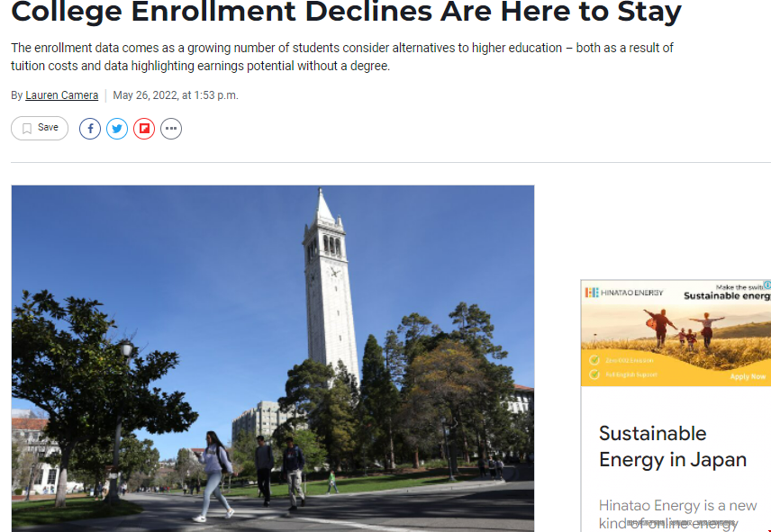Share the article via Flipboard

point(144,129)
